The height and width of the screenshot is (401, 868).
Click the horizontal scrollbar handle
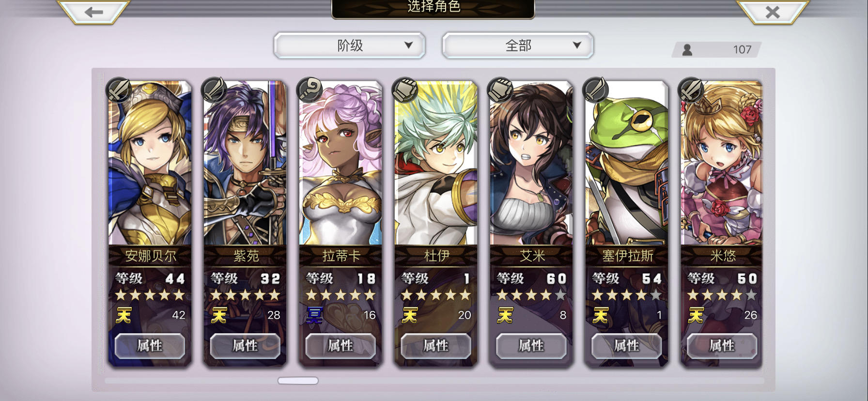click(x=298, y=381)
